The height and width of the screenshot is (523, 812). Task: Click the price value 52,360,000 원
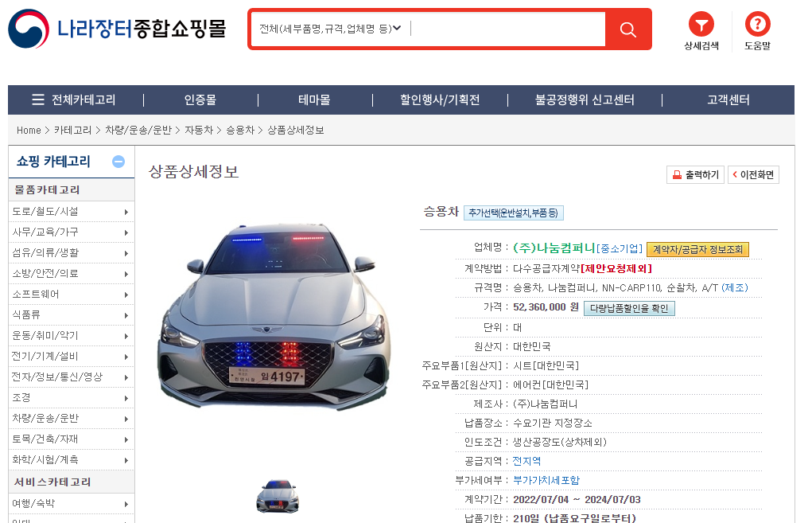546,306
